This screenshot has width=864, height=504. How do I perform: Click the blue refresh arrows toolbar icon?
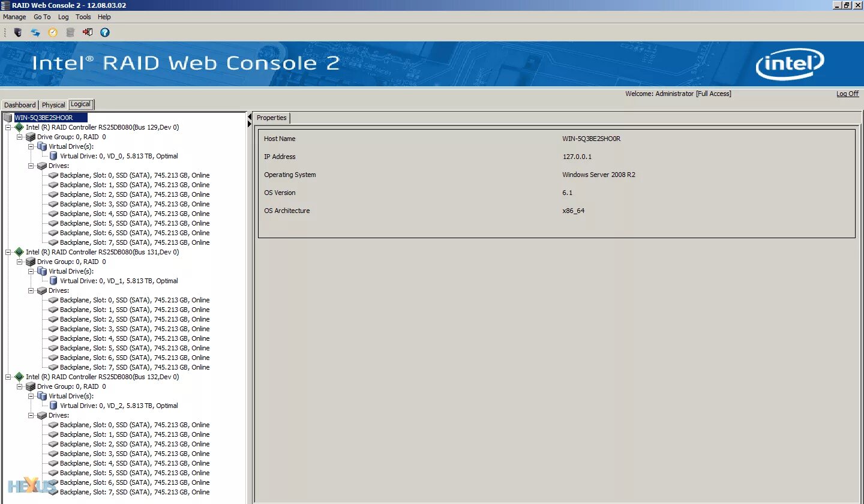coord(35,32)
